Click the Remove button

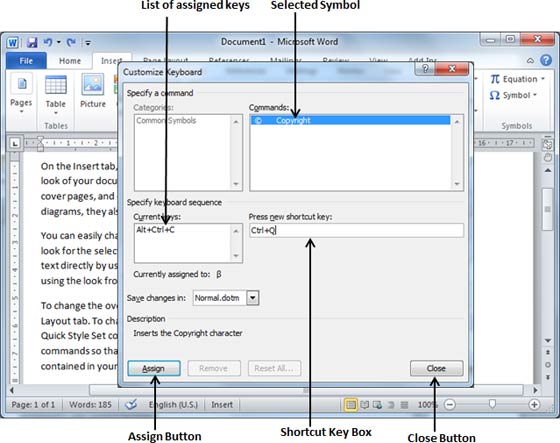point(214,368)
